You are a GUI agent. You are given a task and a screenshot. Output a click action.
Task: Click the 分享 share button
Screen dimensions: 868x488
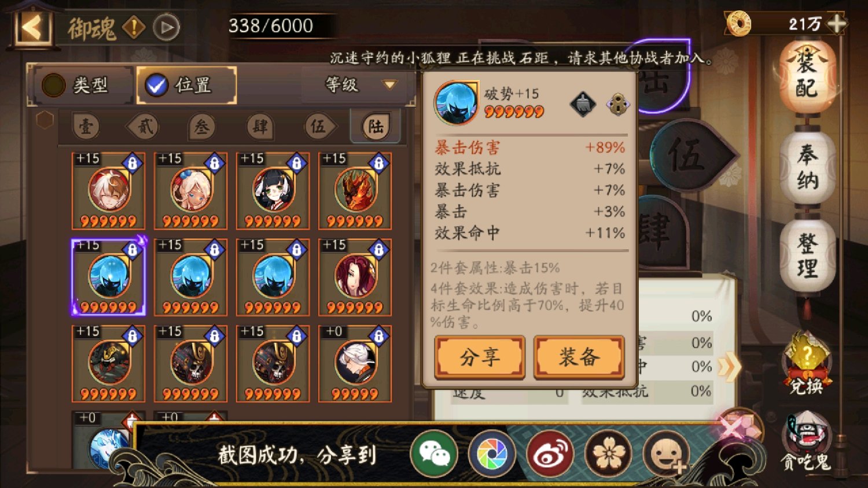click(x=480, y=357)
